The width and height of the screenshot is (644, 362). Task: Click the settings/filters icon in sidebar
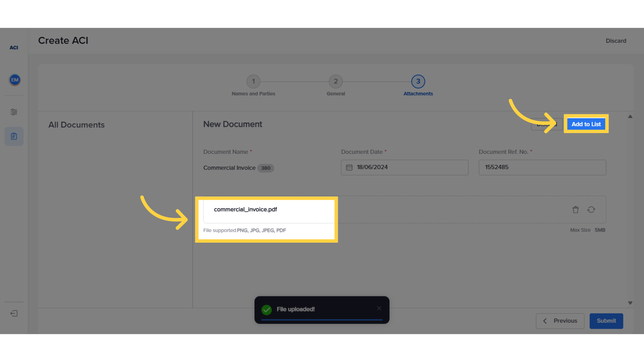click(14, 112)
